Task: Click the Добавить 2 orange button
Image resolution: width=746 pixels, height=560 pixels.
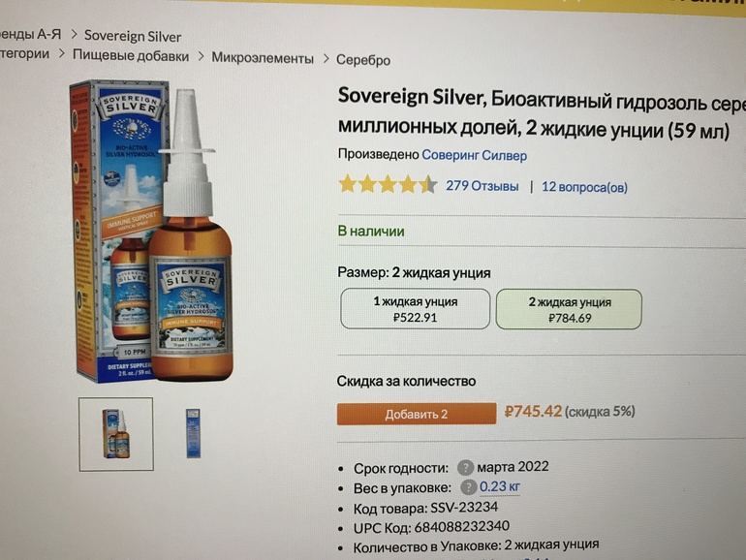Action: click(x=417, y=414)
